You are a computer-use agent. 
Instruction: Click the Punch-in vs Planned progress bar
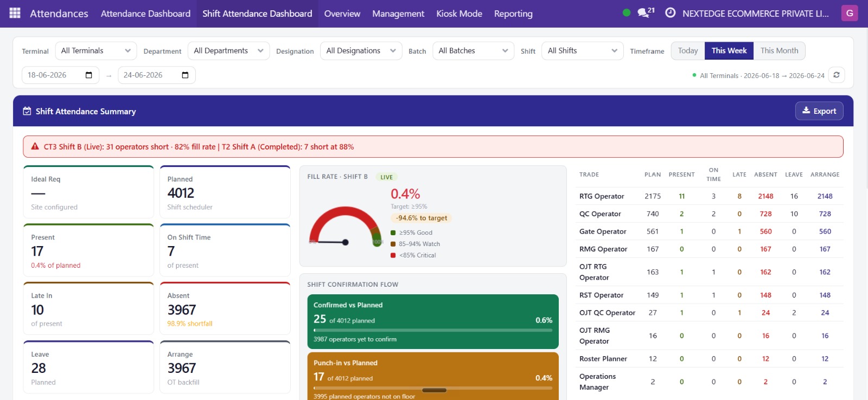pyautogui.click(x=433, y=388)
